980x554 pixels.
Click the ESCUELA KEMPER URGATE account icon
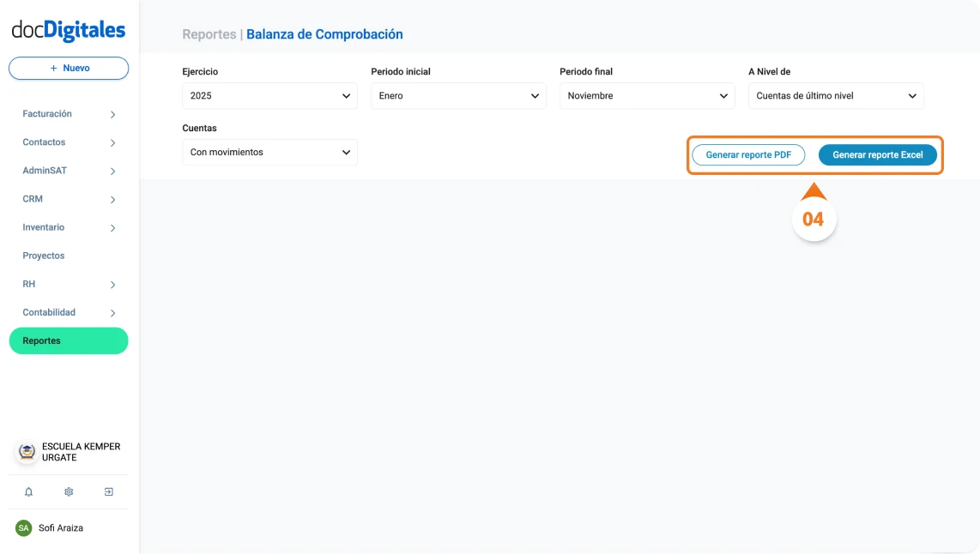tap(25, 452)
